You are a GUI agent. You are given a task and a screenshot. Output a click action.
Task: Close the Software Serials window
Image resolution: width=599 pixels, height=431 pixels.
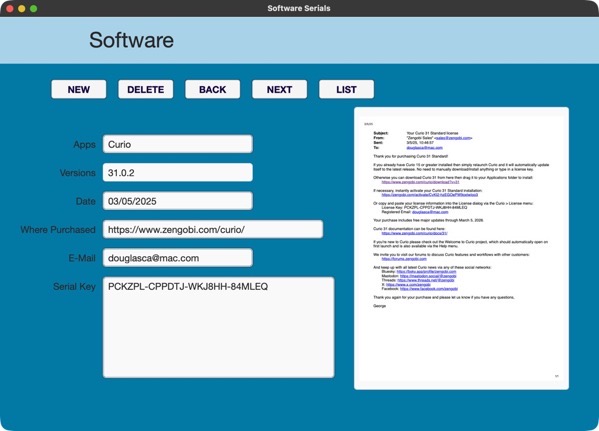pyautogui.click(x=10, y=8)
